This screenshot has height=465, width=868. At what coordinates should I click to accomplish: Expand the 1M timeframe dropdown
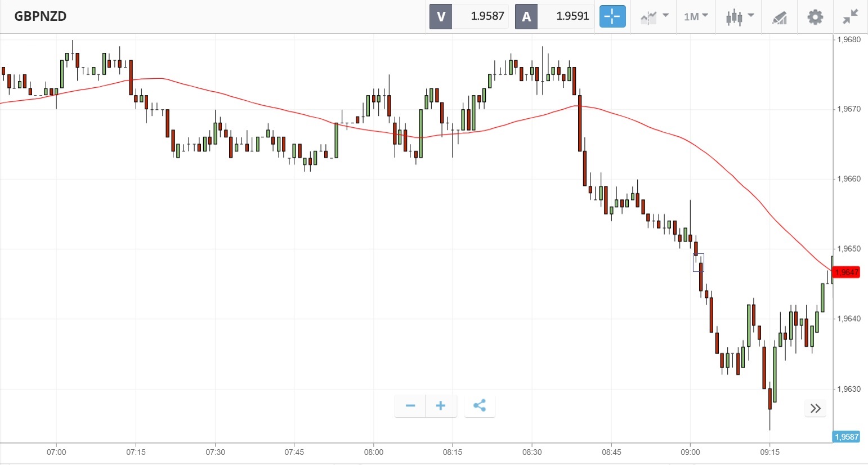[x=696, y=17]
